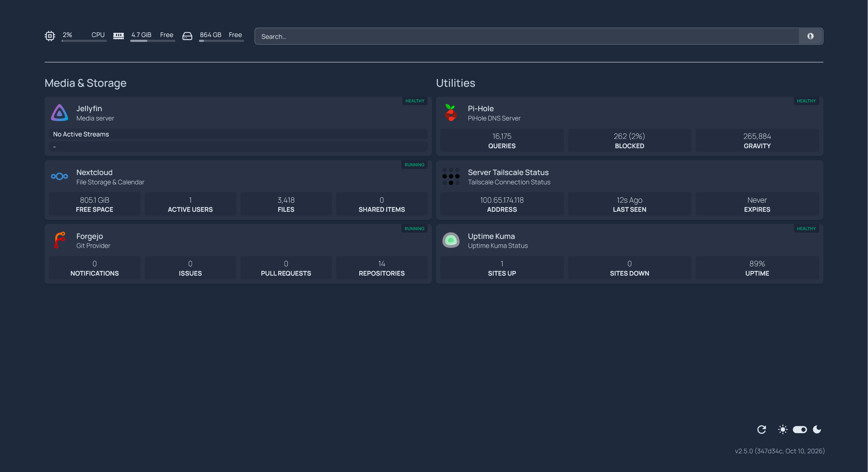Click the '16,175' Queries tile

(502, 140)
